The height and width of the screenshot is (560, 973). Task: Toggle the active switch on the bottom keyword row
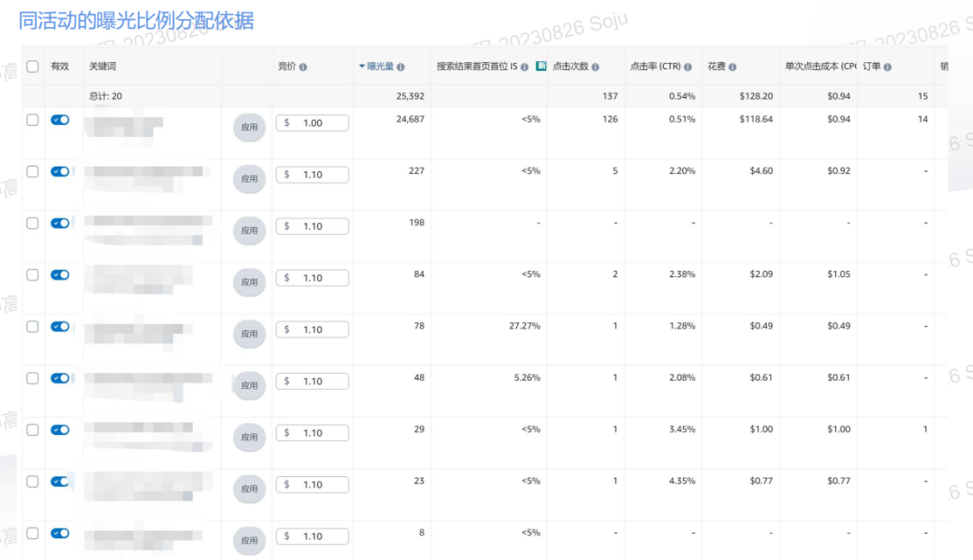tap(59, 532)
